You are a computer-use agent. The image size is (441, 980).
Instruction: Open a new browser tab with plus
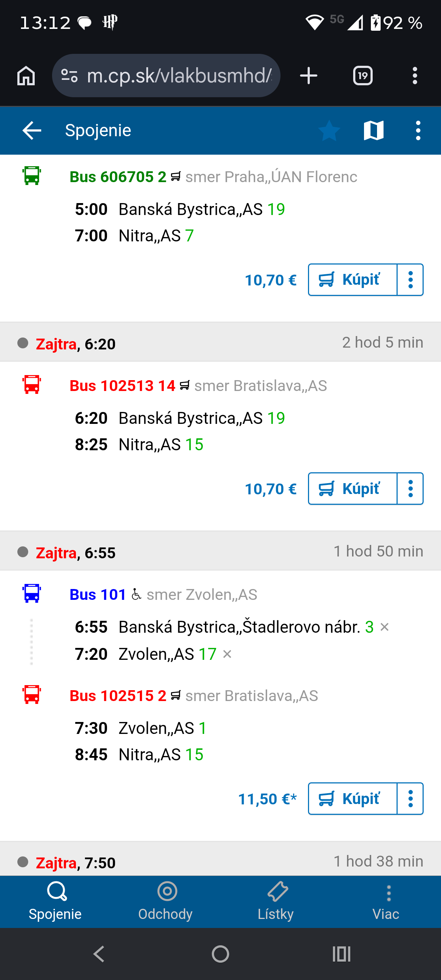(x=308, y=75)
